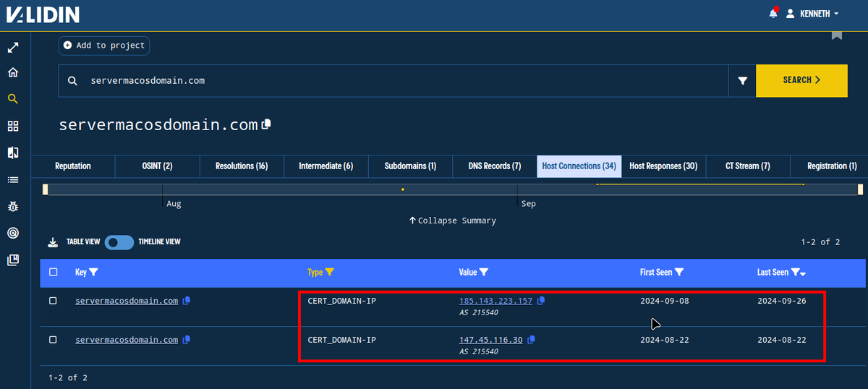This screenshot has width=868, height=389.
Task: Click the compare panels sidebar icon
Action: [x=13, y=153]
